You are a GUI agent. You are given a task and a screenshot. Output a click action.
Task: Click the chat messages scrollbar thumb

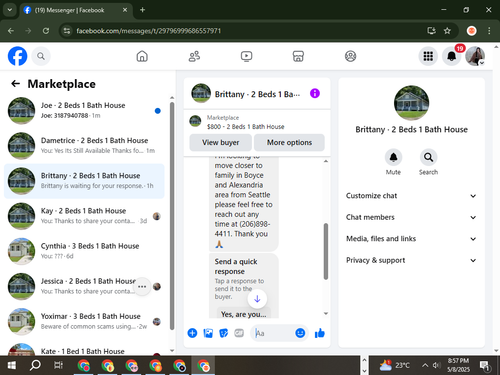(x=326, y=251)
